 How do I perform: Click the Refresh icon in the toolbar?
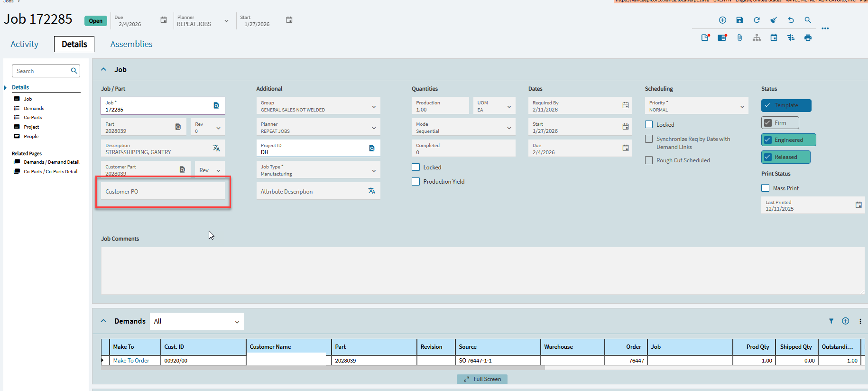pyautogui.click(x=757, y=20)
